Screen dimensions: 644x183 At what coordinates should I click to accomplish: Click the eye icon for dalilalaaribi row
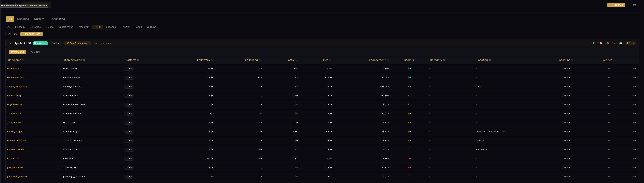[x=634, y=68]
